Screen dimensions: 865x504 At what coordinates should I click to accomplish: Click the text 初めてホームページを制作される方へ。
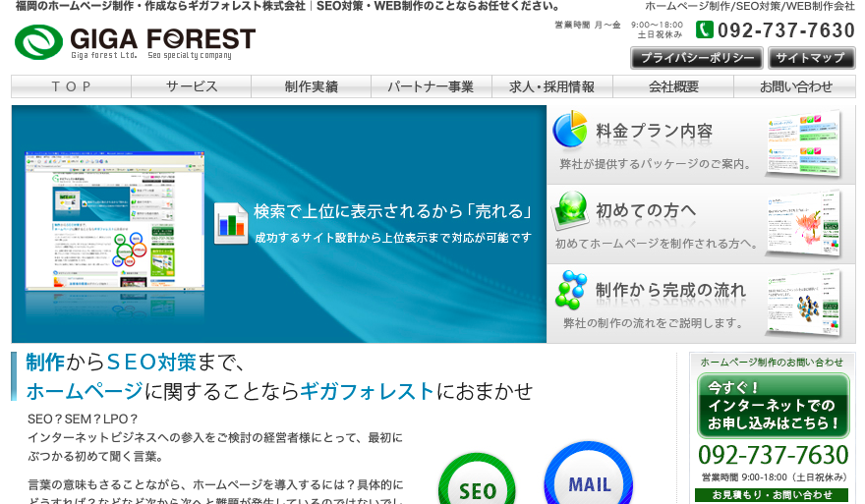(657, 244)
